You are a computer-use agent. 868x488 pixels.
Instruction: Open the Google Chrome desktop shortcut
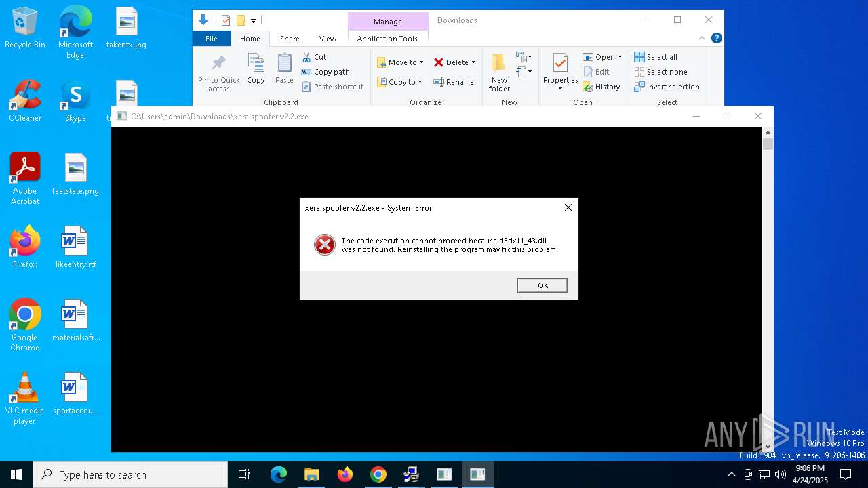pyautogui.click(x=25, y=325)
